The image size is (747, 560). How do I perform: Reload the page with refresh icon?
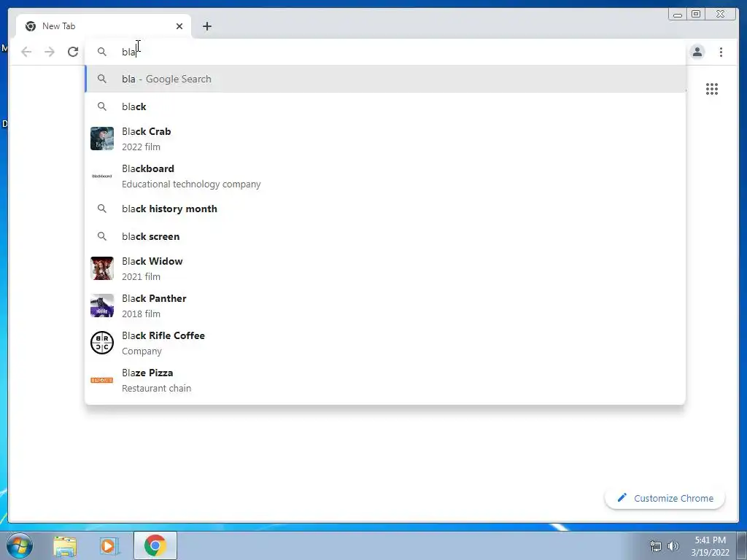(x=73, y=52)
